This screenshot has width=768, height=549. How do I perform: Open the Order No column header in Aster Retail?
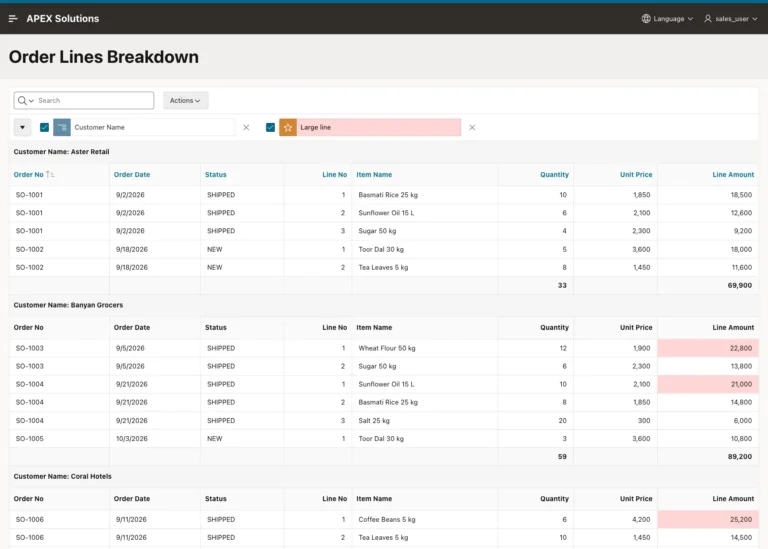(x=28, y=174)
